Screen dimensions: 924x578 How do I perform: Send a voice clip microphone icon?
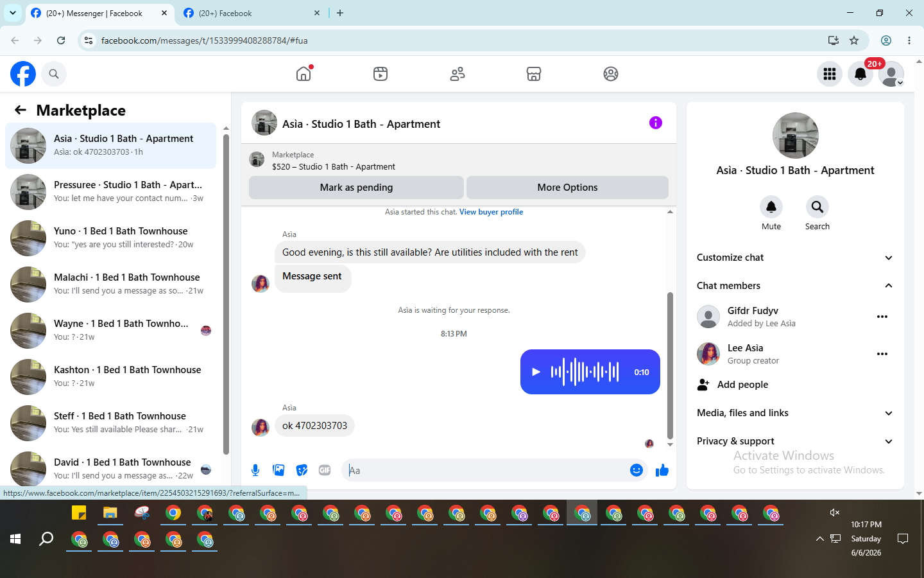tap(255, 470)
